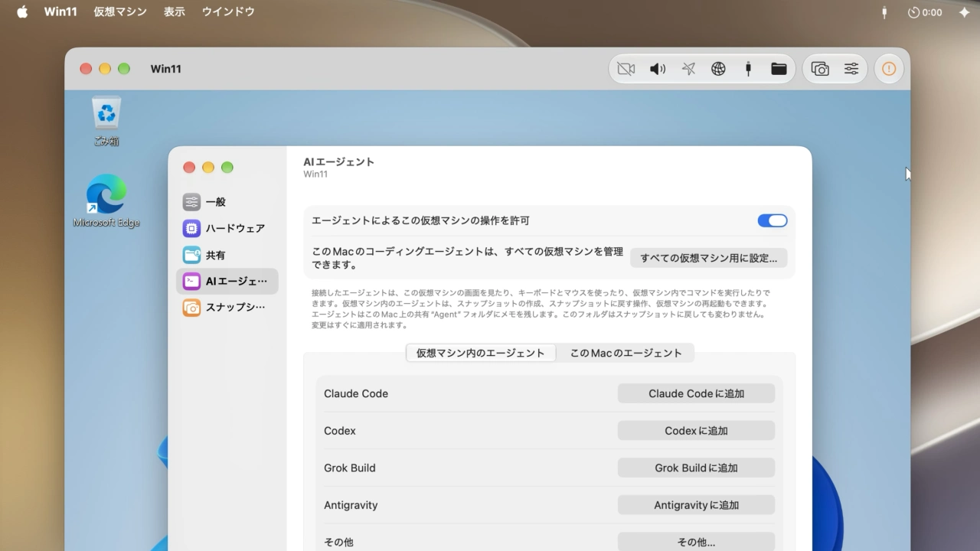Select the recycle bin on the desktop
980x551 pixels.
106,121
